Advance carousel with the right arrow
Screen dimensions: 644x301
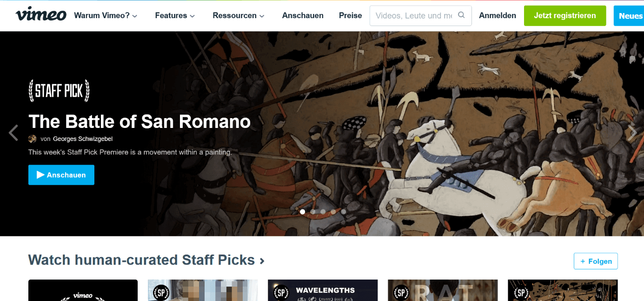click(x=632, y=133)
